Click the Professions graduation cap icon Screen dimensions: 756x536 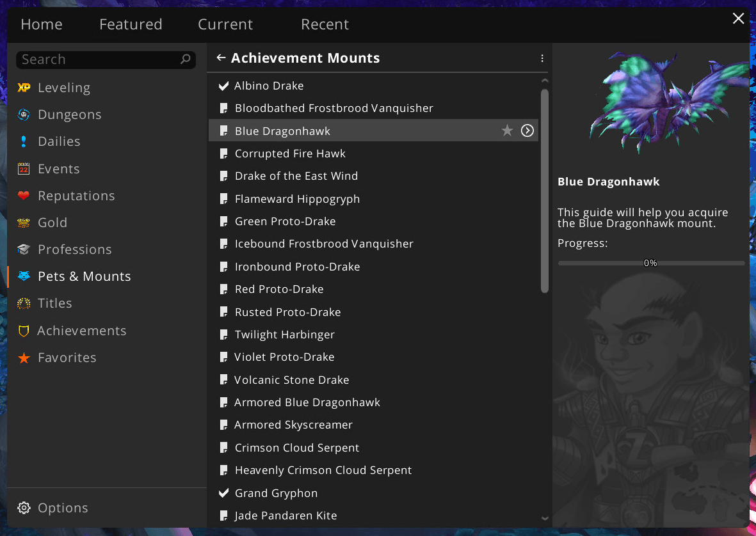[x=24, y=249]
